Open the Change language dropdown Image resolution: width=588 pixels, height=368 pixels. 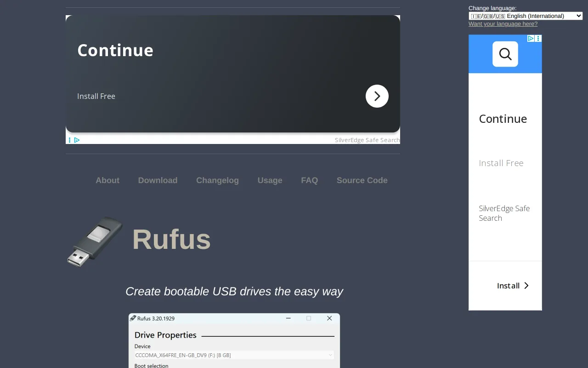pyautogui.click(x=526, y=16)
